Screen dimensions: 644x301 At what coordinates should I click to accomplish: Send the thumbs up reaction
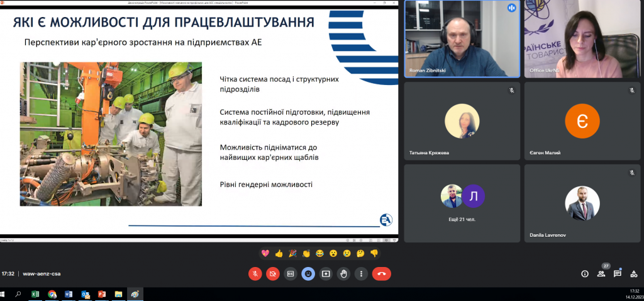click(x=279, y=253)
